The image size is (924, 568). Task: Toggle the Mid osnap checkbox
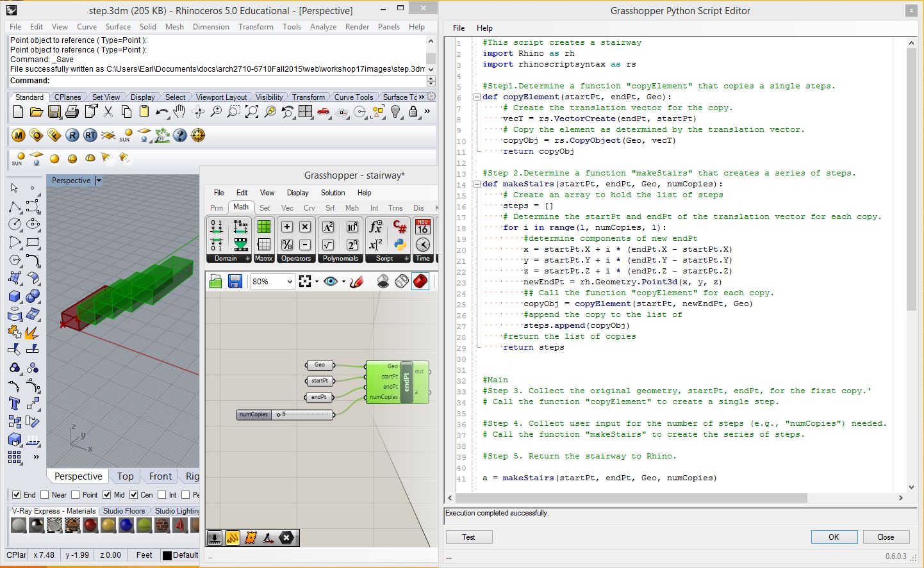tap(107, 495)
